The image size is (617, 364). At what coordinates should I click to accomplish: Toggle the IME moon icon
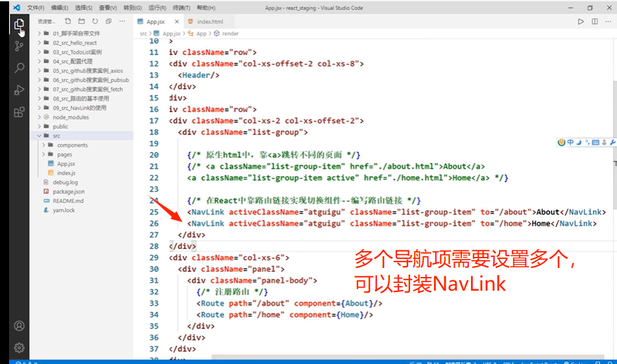click(579, 143)
